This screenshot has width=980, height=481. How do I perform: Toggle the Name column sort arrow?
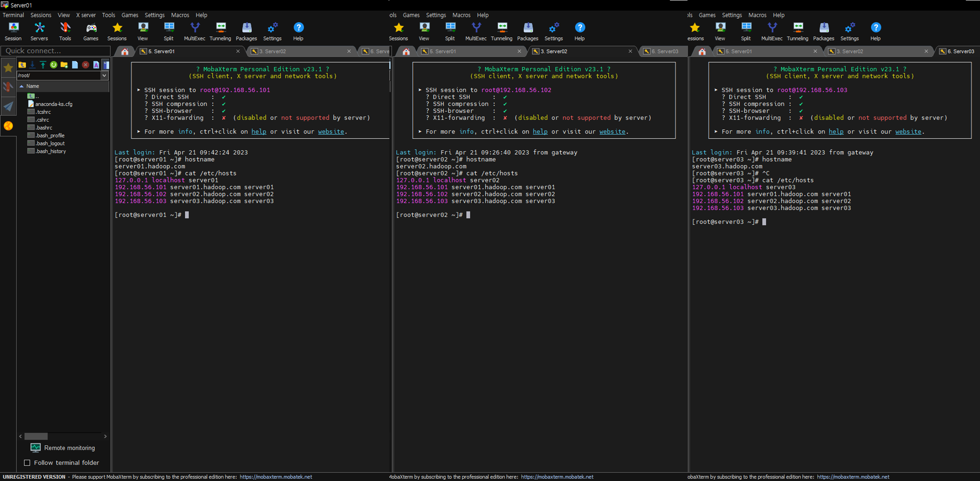pos(22,86)
